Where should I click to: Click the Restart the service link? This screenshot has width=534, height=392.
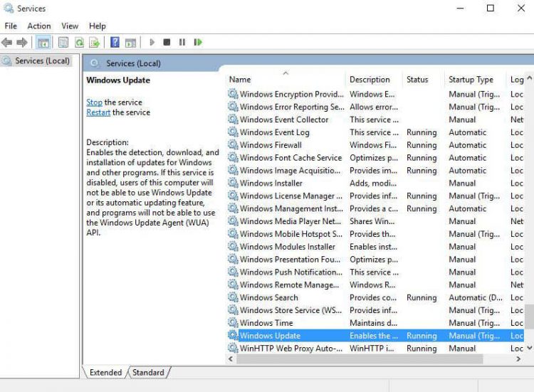(x=98, y=112)
